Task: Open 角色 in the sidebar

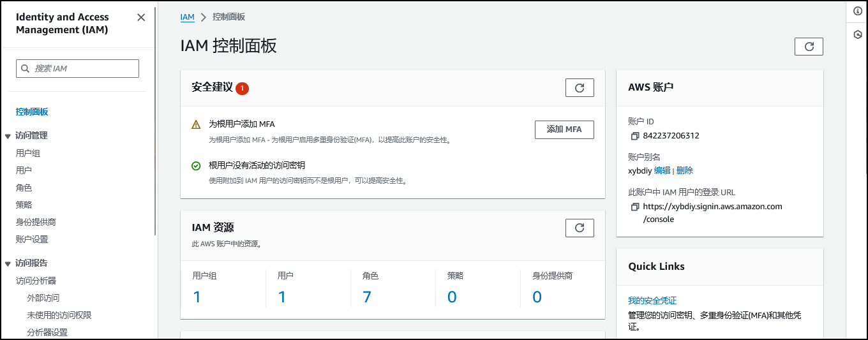Action: [24, 188]
